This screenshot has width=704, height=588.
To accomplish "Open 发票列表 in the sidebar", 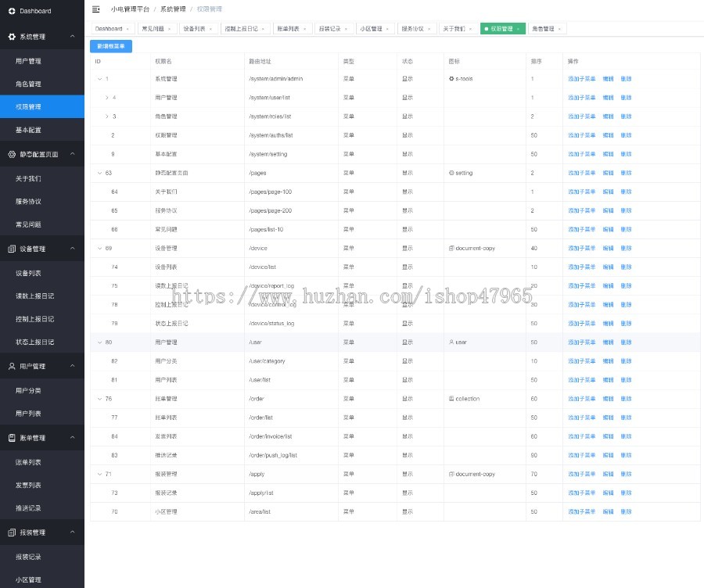I will coord(41,485).
